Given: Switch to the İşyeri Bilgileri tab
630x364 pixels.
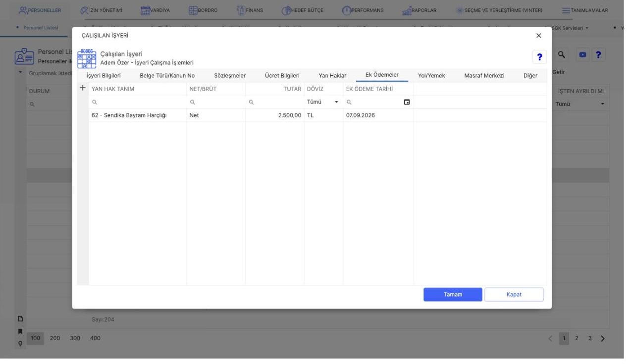Looking at the screenshot, I should pyautogui.click(x=104, y=76).
